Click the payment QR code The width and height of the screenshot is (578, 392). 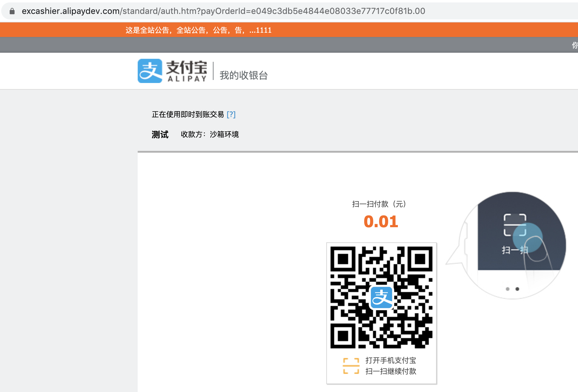tap(381, 297)
